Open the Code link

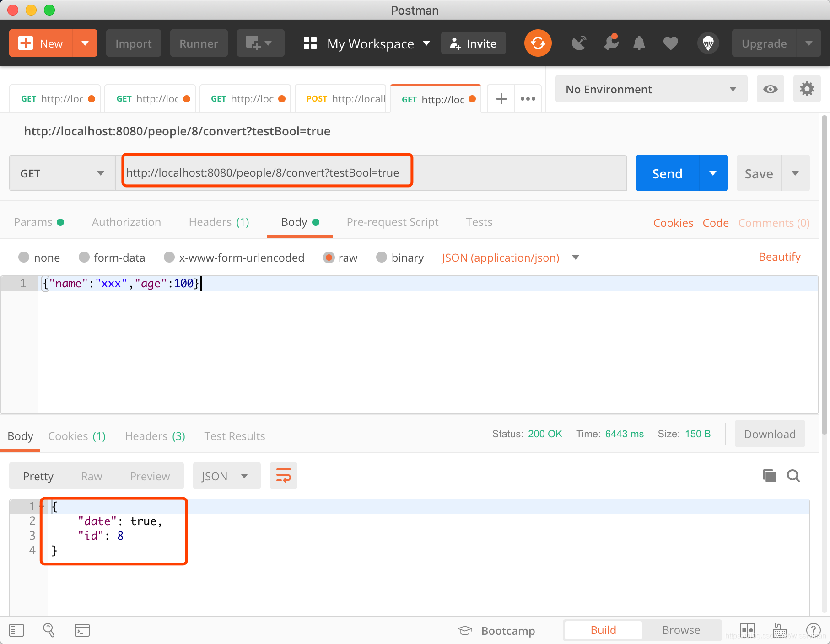(x=716, y=223)
